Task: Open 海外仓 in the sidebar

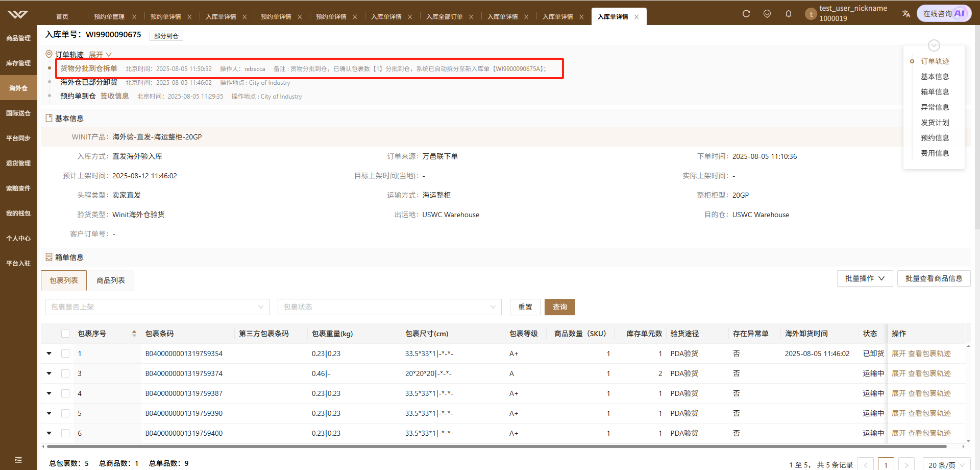Action: [18, 88]
